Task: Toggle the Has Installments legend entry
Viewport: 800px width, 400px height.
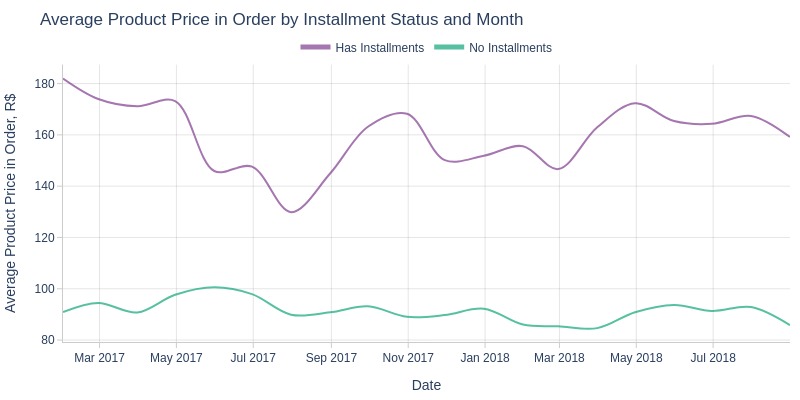Action: click(x=362, y=47)
